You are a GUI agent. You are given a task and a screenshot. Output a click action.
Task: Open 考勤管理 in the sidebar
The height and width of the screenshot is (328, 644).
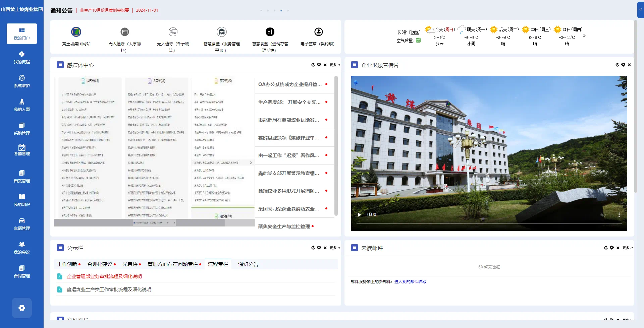point(22,150)
